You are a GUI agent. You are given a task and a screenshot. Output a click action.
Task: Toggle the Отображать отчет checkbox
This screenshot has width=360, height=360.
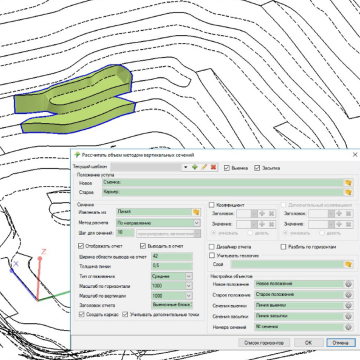point(80,246)
